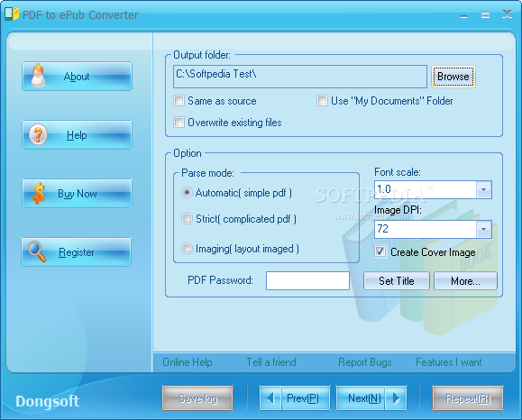Close the PDF to ePub Converter
The image size is (522, 420).
click(x=507, y=14)
